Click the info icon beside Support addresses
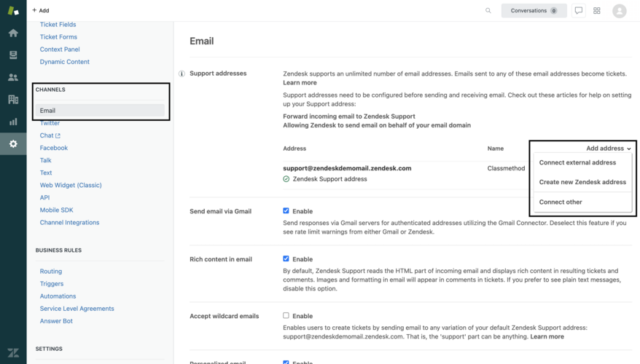This screenshot has height=364, width=640. click(x=182, y=73)
